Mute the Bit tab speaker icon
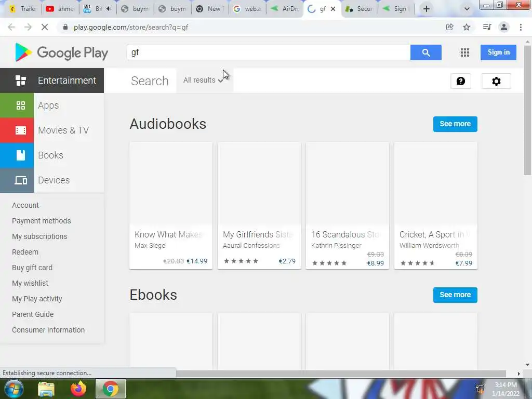Screen dimensions: 532x399 [109, 9]
